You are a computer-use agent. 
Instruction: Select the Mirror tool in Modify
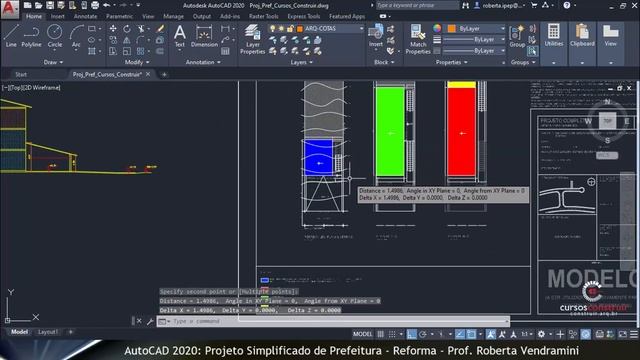(127, 40)
